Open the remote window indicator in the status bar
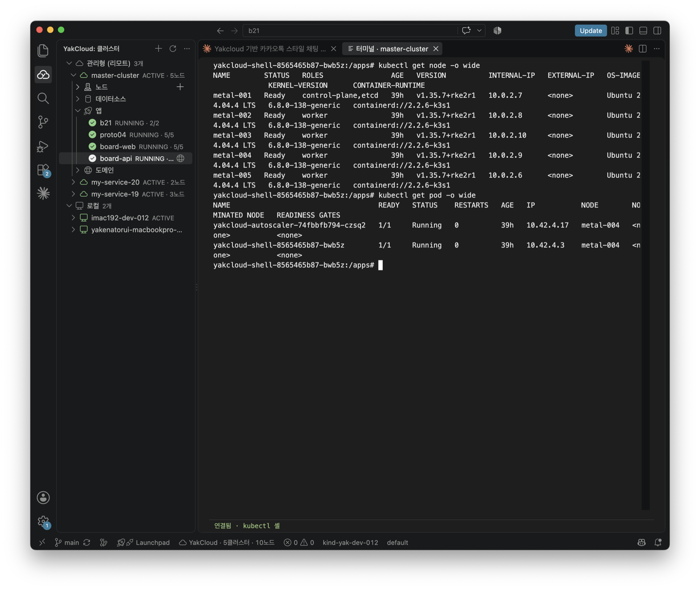Viewport: 700px width, 590px height. point(42,542)
